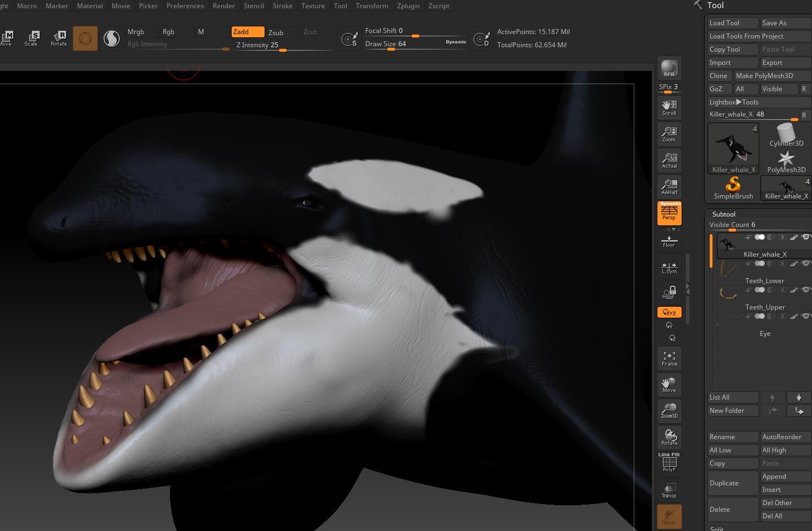Viewport: 812px width, 531px height.
Task: Toggle PolyF line fill display
Action: tap(669, 463)
